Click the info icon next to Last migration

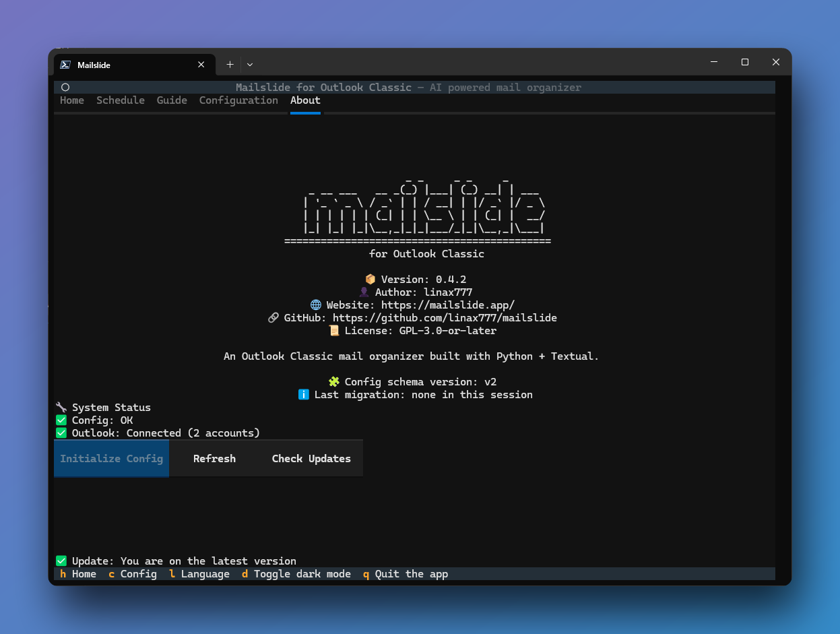[x=303, y=394]
